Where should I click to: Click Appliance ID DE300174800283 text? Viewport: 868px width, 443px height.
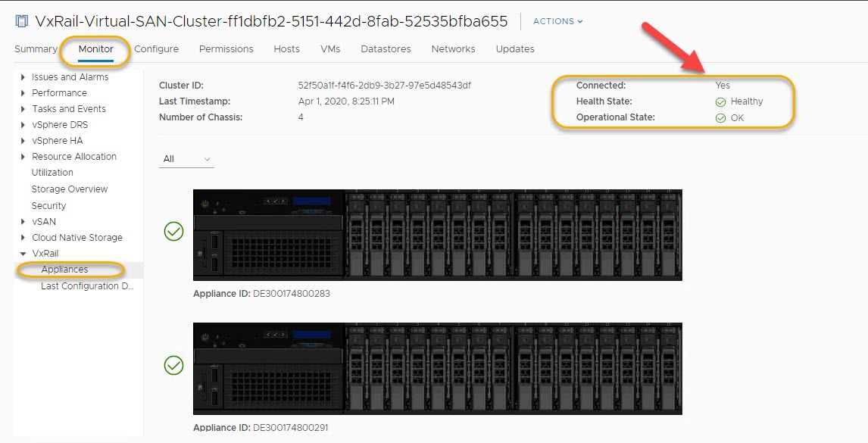(x=261, y=294)
